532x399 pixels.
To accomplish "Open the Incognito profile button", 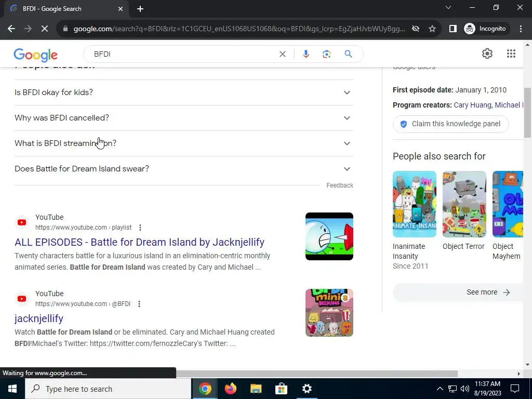I will click(485, 29).
